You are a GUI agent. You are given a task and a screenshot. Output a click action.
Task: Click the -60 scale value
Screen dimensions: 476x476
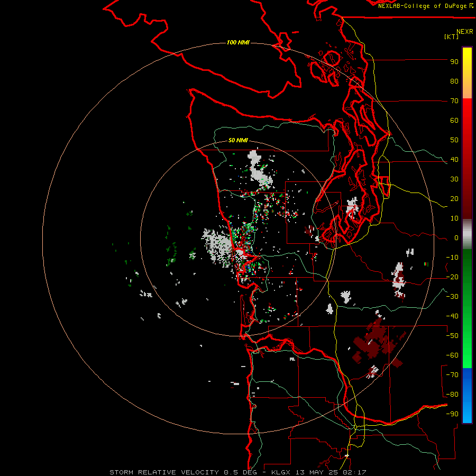(452, 355)
